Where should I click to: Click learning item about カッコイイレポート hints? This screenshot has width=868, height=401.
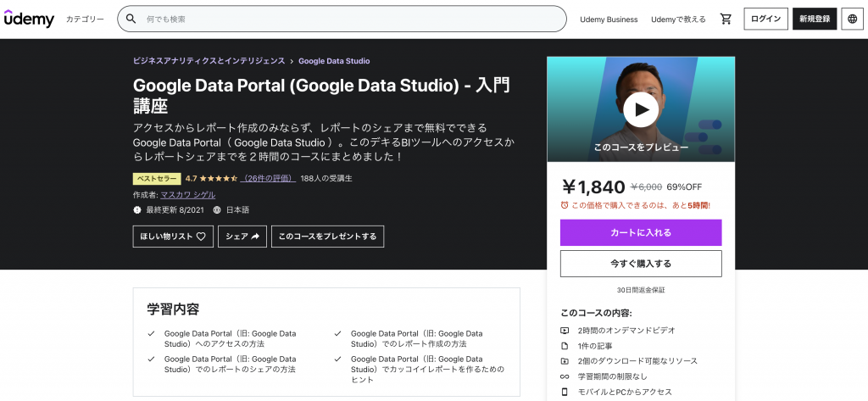pyautogui.click(x=427, y=369)
